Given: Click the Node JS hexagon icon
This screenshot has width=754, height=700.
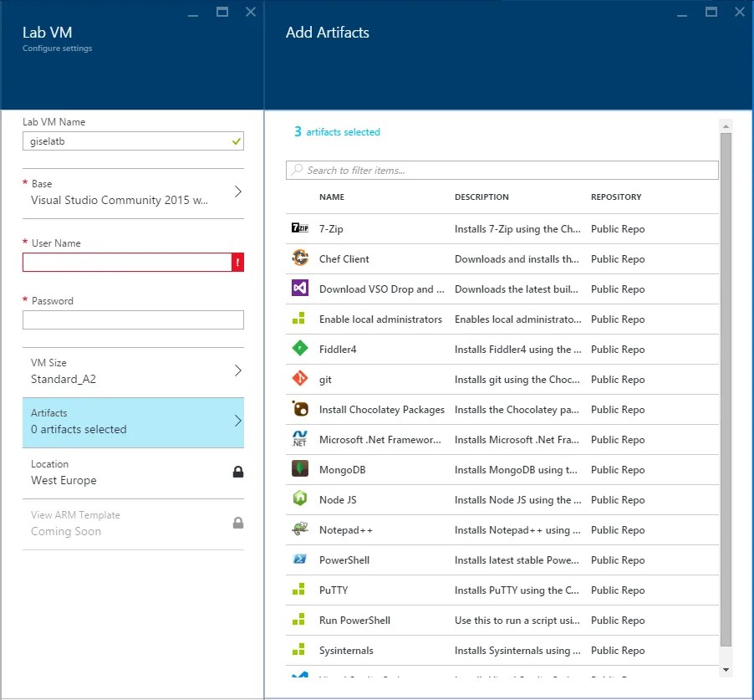Looking at the screenshot, I should [x=300, y=498].
